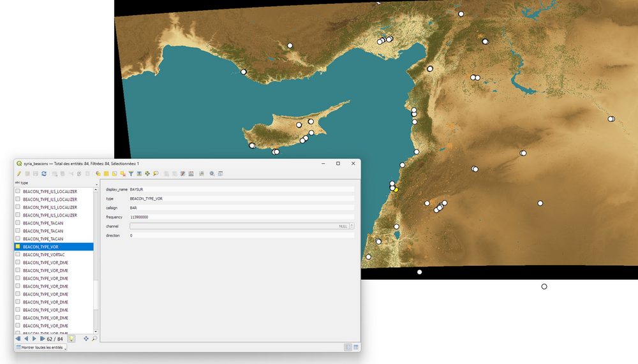Viewport: 638px width, 364px height.
Task: Jump to last feature
Action: pyautogui.click(x=42, y=339)
